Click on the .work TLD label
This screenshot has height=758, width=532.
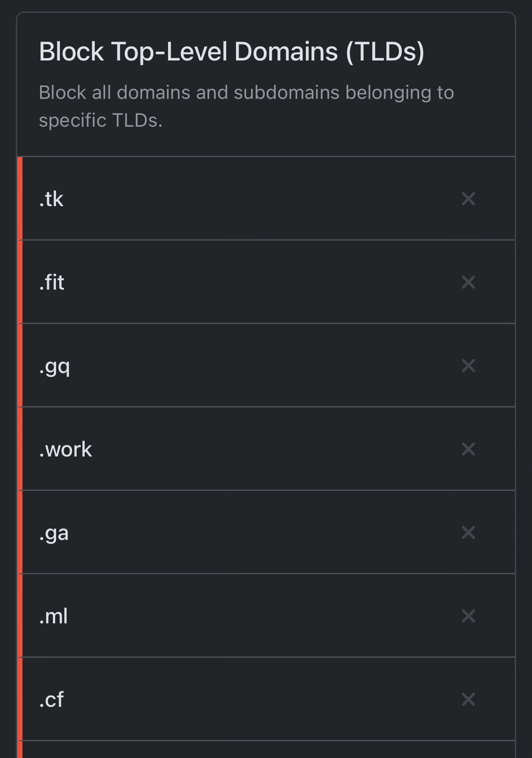click(66, 449)
